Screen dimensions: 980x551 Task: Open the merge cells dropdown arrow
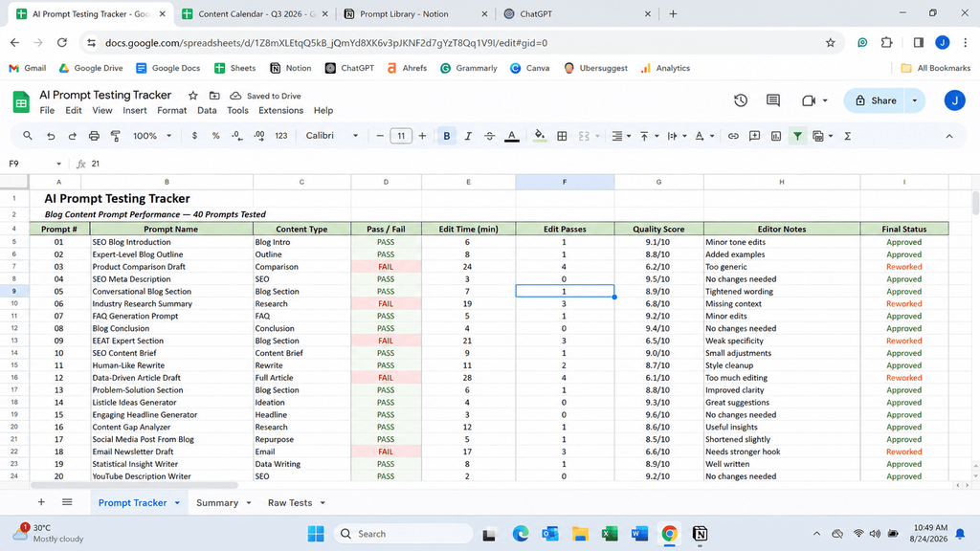(597, 136)
